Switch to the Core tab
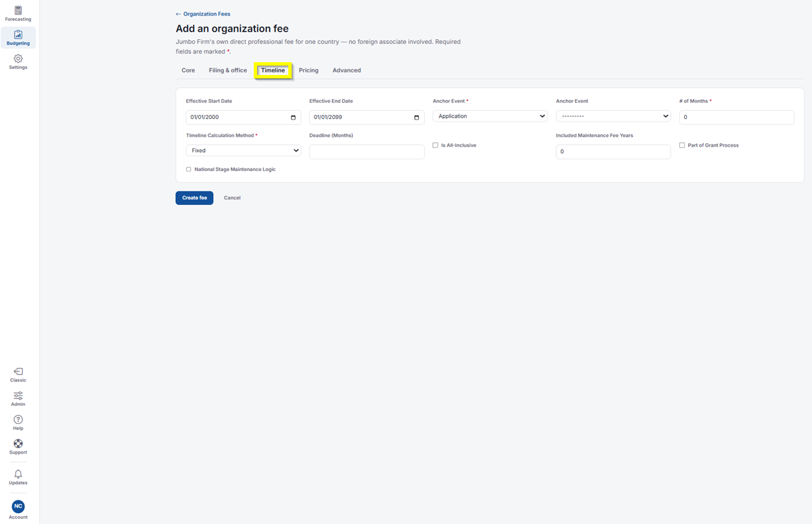 coord(188,70)
